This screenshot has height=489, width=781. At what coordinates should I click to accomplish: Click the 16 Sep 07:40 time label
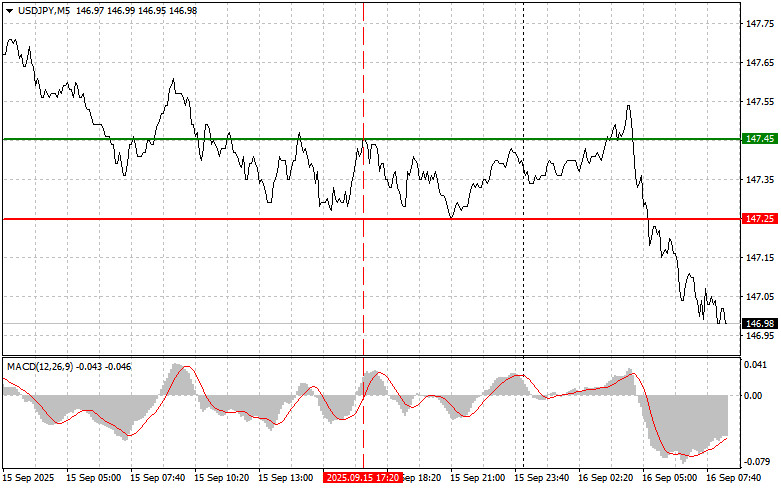point(734,478)
